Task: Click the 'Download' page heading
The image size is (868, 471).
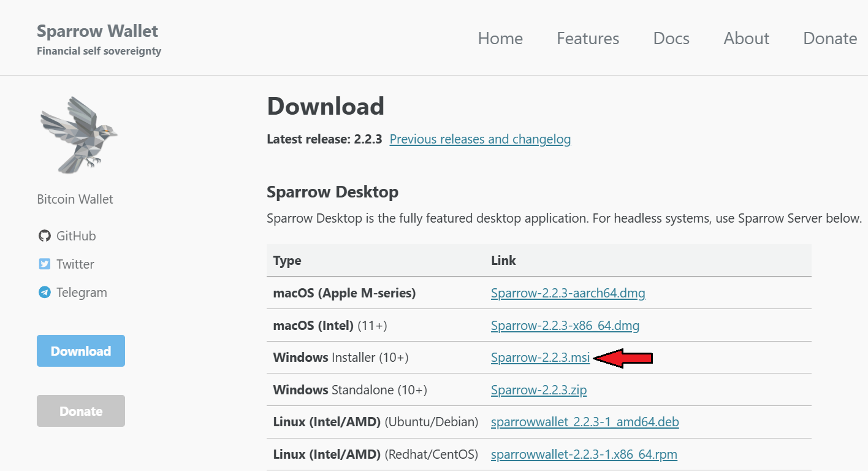Action: (x=325, y=106)
